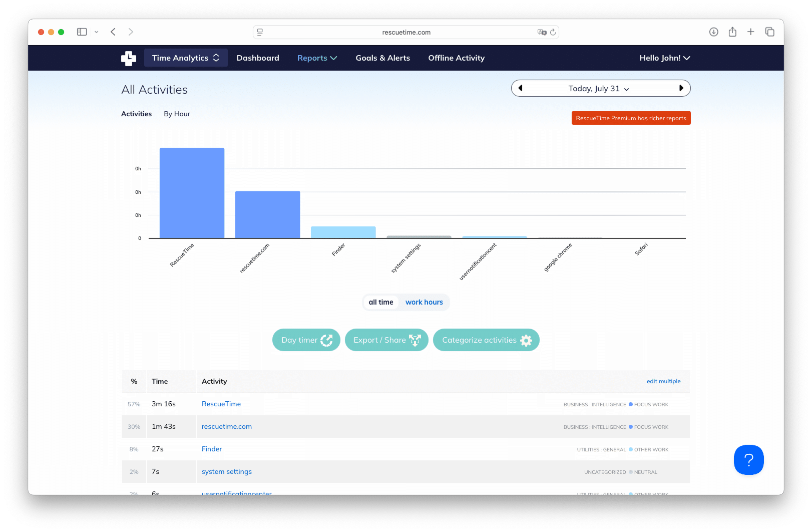This screenshot has width=812, height=532.
Task: Switch to the By Hour tab
Action: point(177,114)
